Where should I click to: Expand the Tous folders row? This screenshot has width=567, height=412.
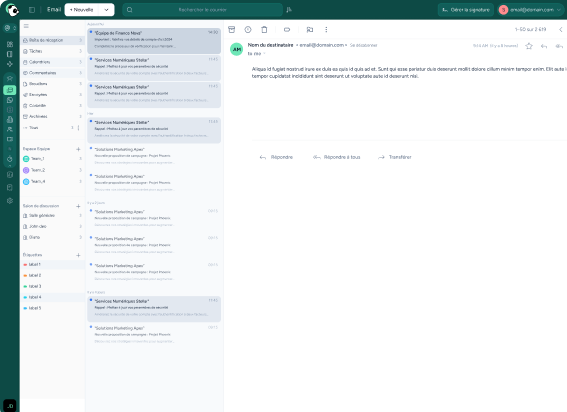pos(52,128)
